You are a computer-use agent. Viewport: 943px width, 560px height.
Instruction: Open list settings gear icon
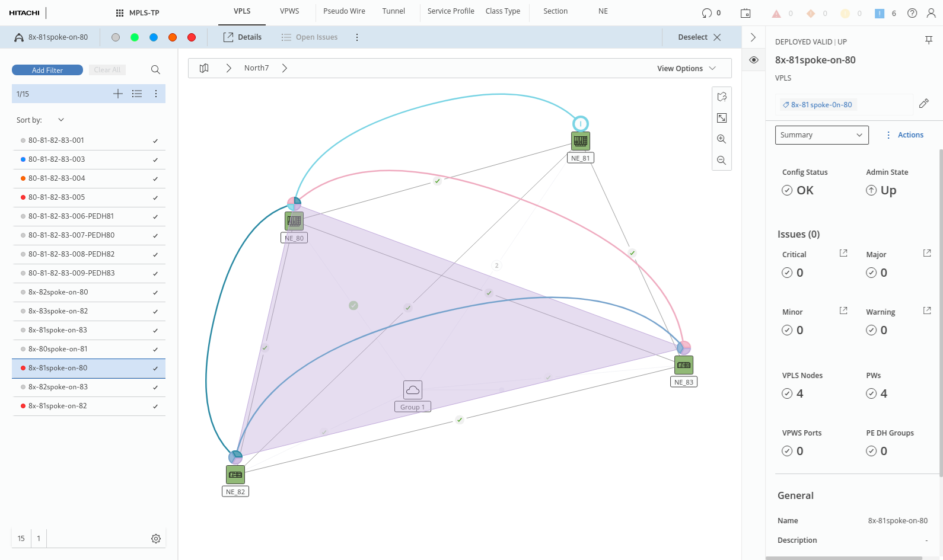point(156,539)
